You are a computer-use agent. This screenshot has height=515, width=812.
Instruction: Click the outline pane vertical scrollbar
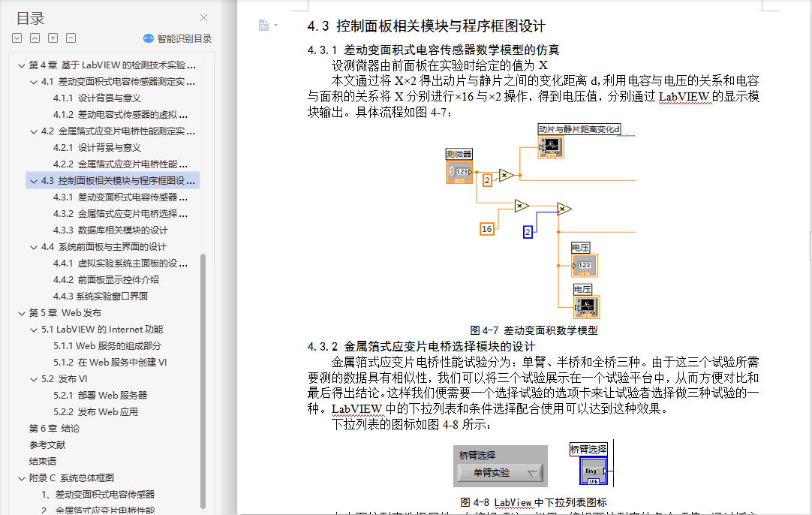(203, 381)
